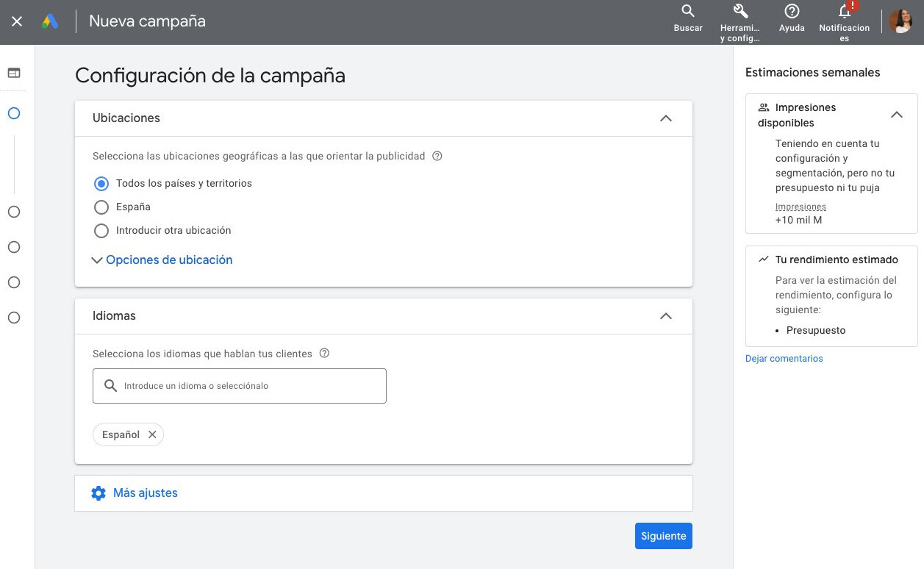This screenshot has width=924, height=569.
Task: Select the active campaign step in the sidebar
Action: click(14, 113)
